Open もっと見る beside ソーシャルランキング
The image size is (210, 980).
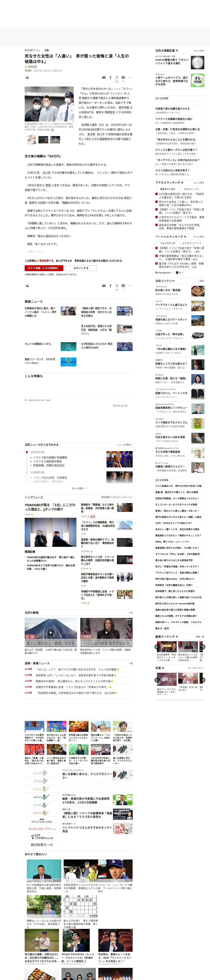(x=199, y=237)
